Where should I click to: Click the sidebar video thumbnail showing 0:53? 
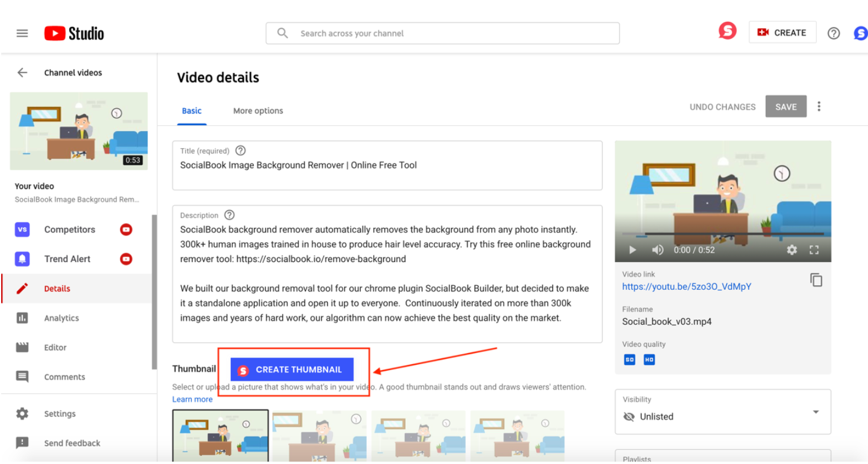pyautogui.click(x=79, y=131)
